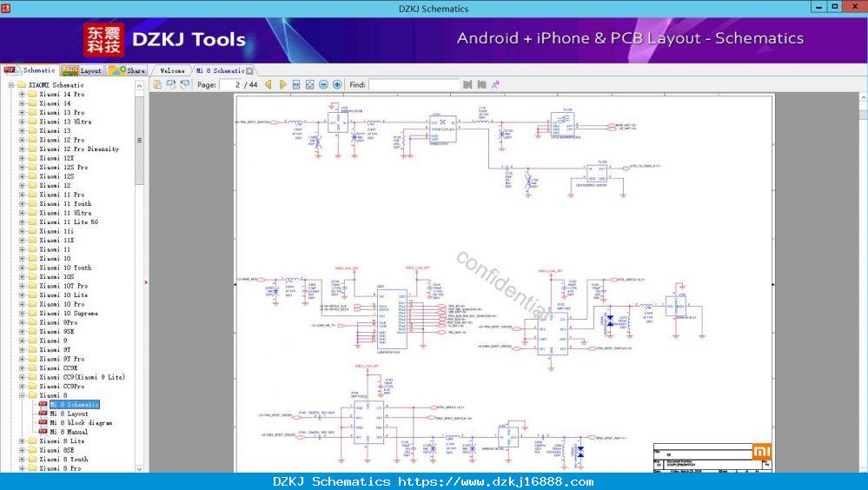This screenshot has width=868, height=490.
Task: Close the Mi 8 Schematic tab
Action: point(250,71)
